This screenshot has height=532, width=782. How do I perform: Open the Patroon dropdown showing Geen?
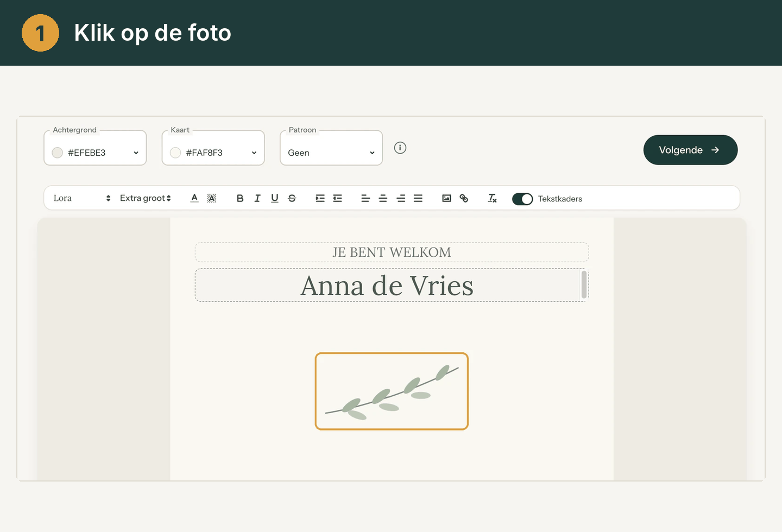click(331, 148)
